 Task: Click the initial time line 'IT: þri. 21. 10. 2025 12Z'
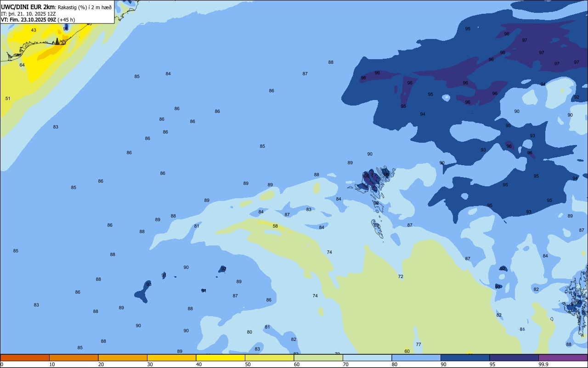[29, 14]
